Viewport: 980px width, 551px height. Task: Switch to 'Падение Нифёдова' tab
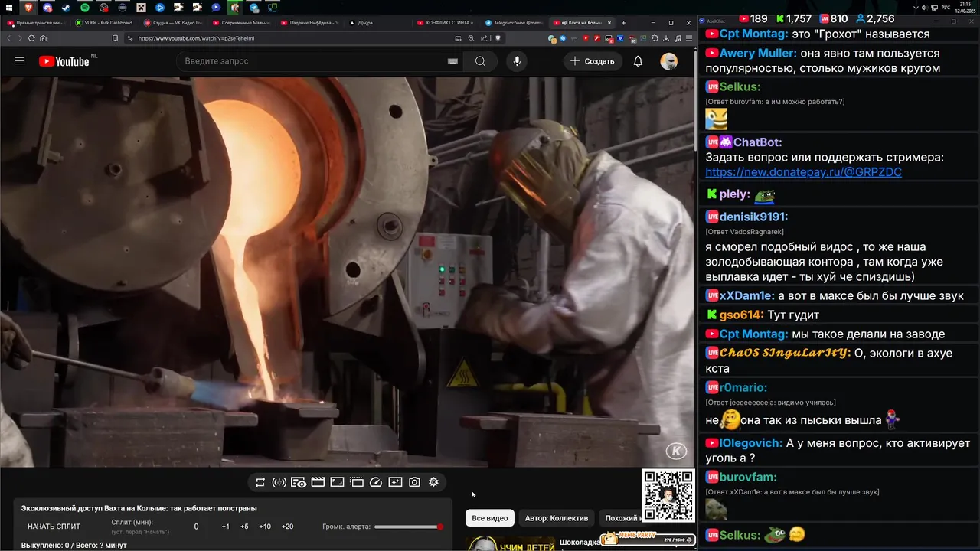(309, 23)
